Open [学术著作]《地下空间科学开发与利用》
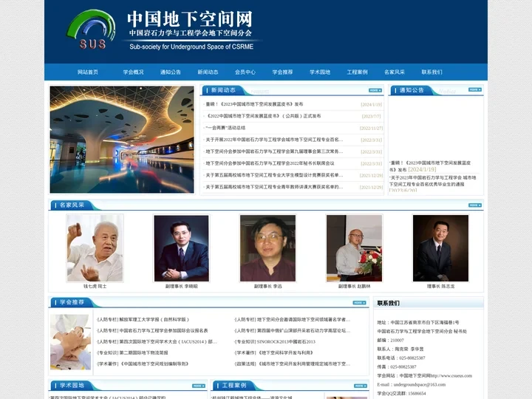This screenshot has height=399, width=532. (274, 353)
